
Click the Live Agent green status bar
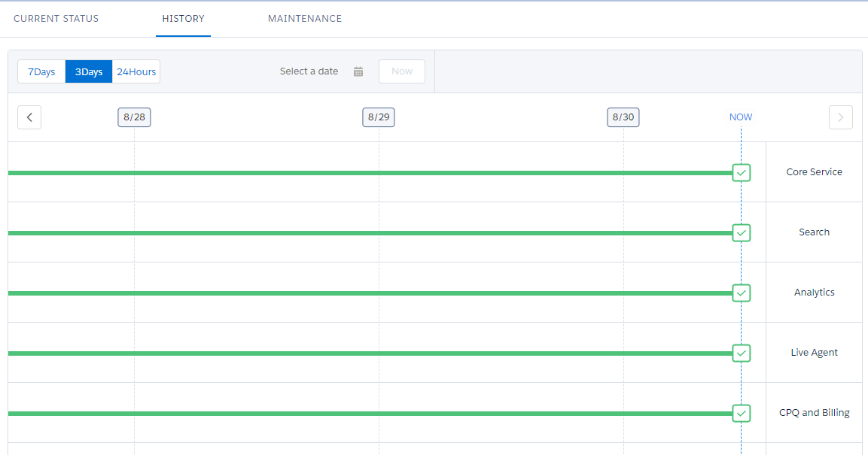370,353
